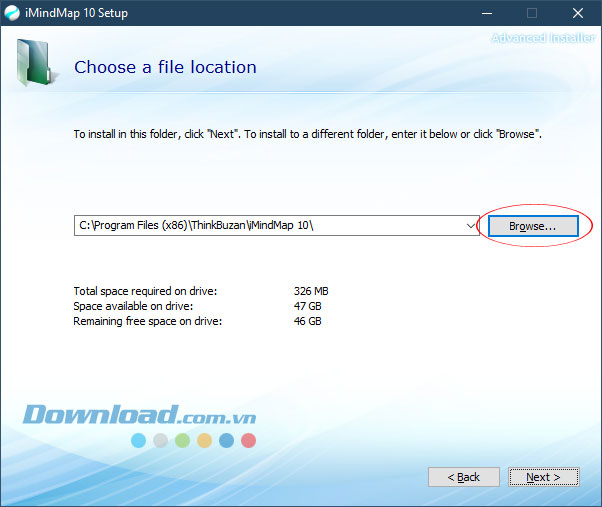Close the iMindMap 10 Setup window
602x507 pixels.
click(577, 13)
